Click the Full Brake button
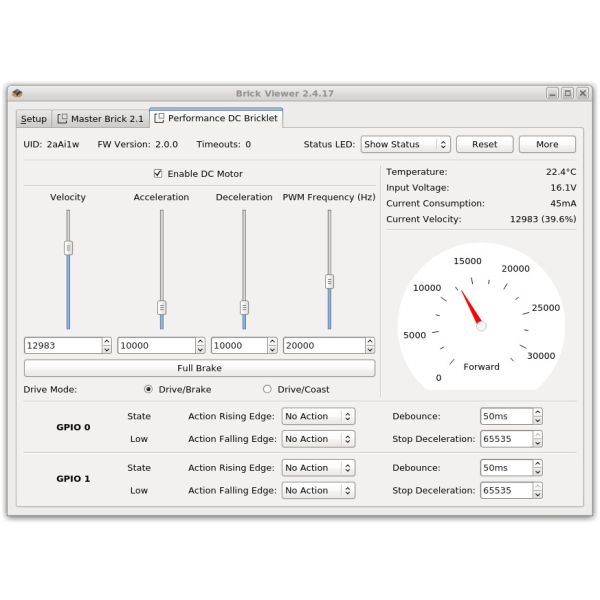600x600 pixels. pos(199,368)
